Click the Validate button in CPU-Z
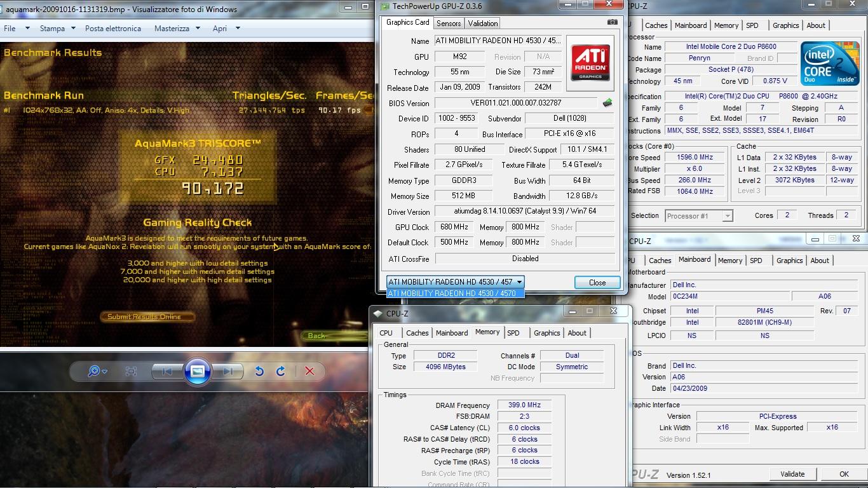 pyautogui.click(x=792, y=474)
